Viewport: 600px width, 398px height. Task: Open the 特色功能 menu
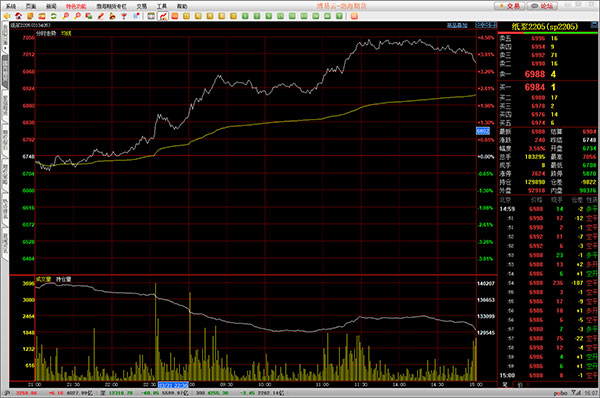76,7
